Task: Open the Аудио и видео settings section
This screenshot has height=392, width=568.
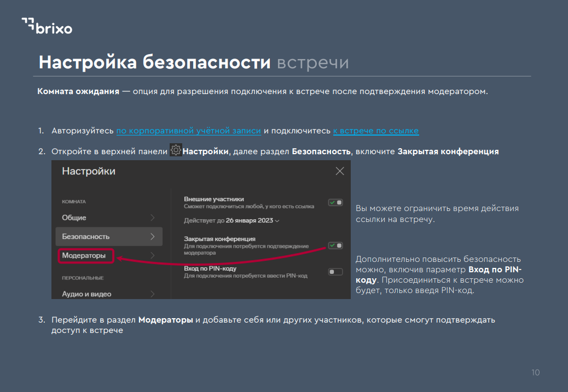Action: click(86, 294)
